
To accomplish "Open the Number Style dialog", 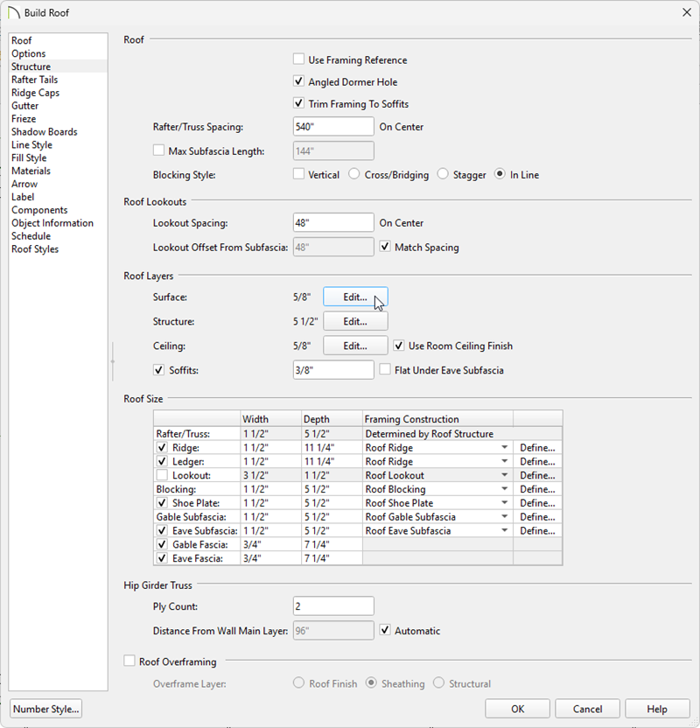I will [x=46, y=709].
